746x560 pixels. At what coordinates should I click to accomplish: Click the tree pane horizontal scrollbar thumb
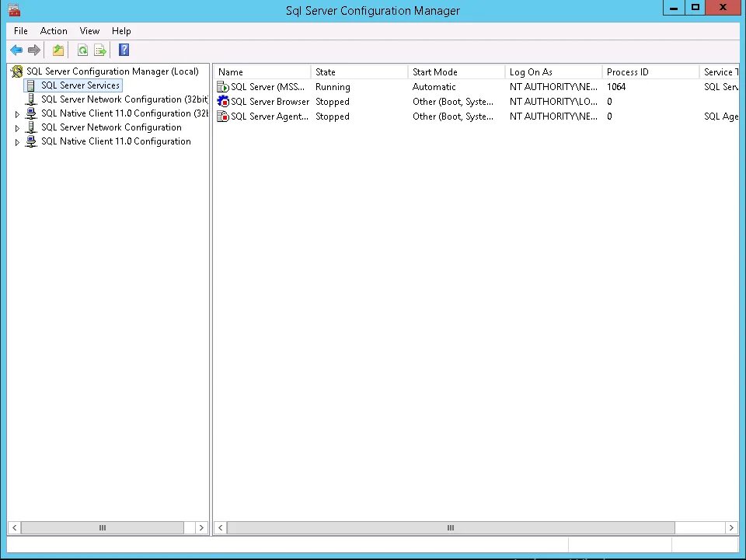coord(103,527)
